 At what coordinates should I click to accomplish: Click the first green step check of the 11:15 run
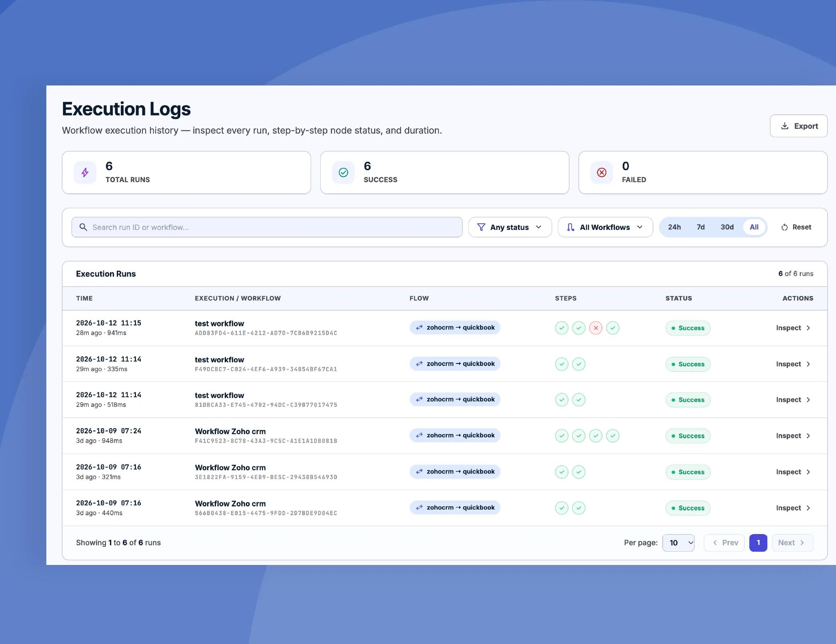pyautogui.click(x=561, y=328)
